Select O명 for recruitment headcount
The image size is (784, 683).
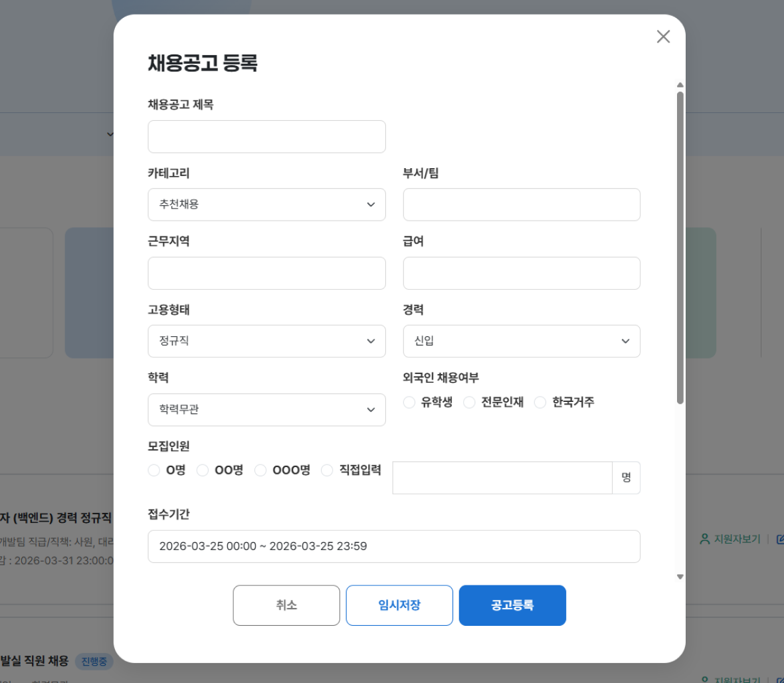point(153,470)
